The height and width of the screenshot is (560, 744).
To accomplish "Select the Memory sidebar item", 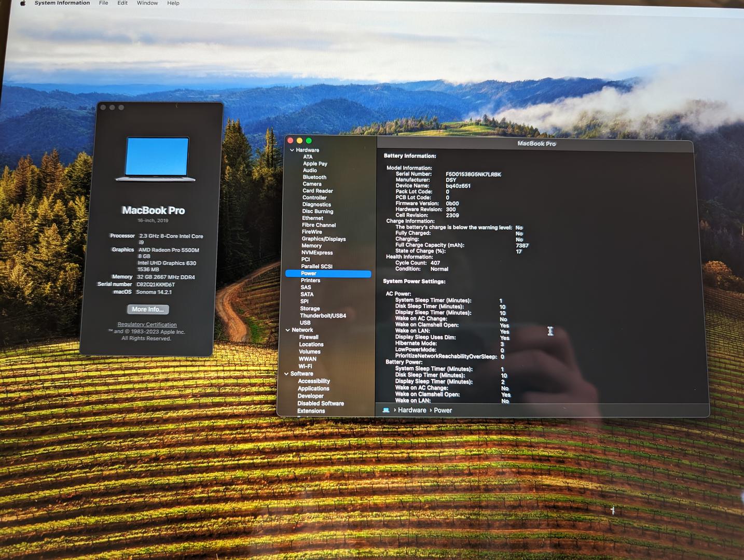I will [311, 246].
